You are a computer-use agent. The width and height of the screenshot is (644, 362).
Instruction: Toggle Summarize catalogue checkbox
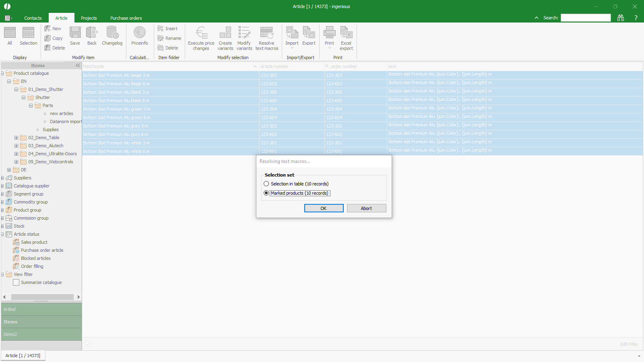tap(16, 282)
